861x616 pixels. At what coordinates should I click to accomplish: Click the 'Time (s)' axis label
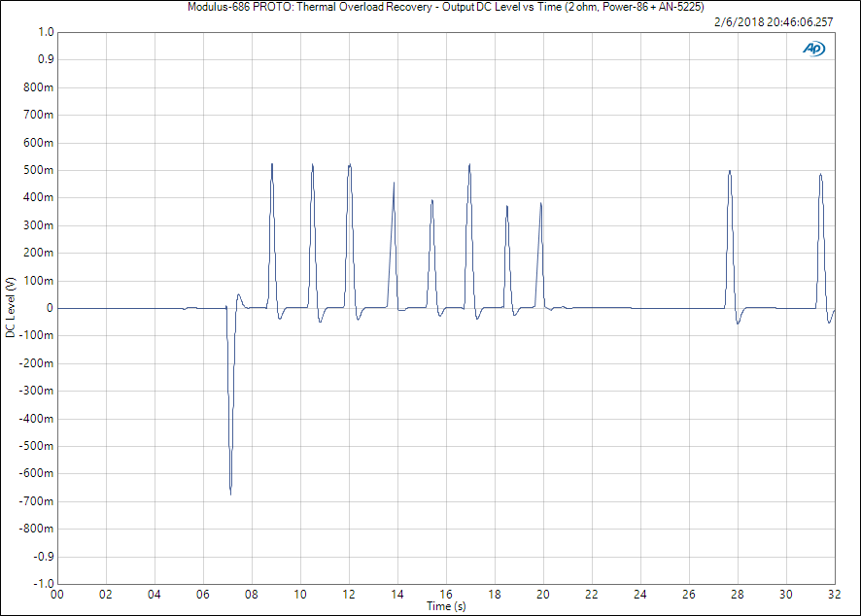[x=446, y=606]
